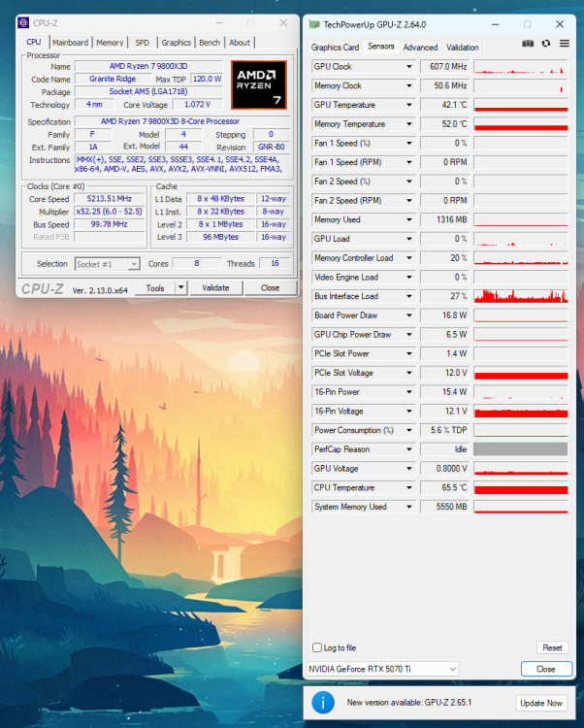Image resolution: width=584 pixels, height=728 pixels.
Task: Click the Validate button in CPU-Z
Action: tap(215, 288)
